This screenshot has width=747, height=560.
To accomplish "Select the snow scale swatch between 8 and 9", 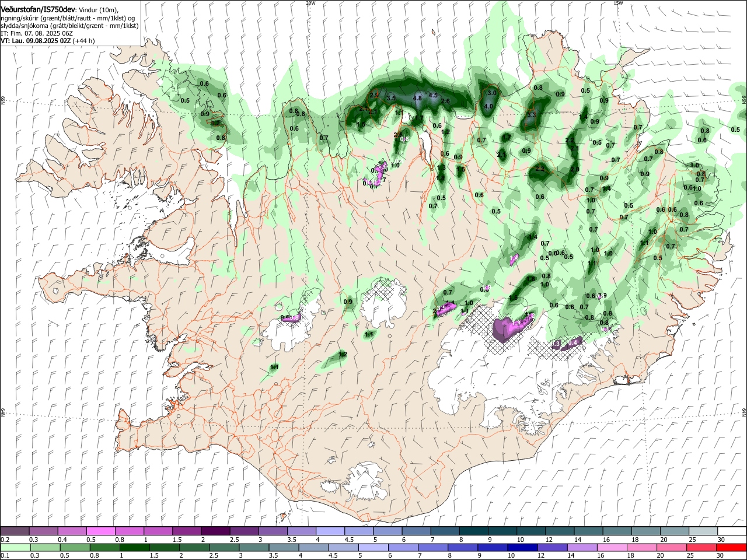I will click(474, 531).
